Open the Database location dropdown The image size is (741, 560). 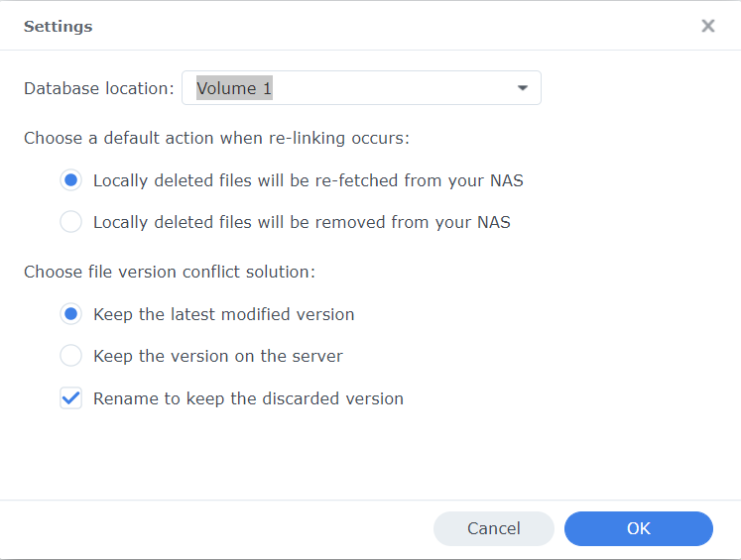point(361,88)
